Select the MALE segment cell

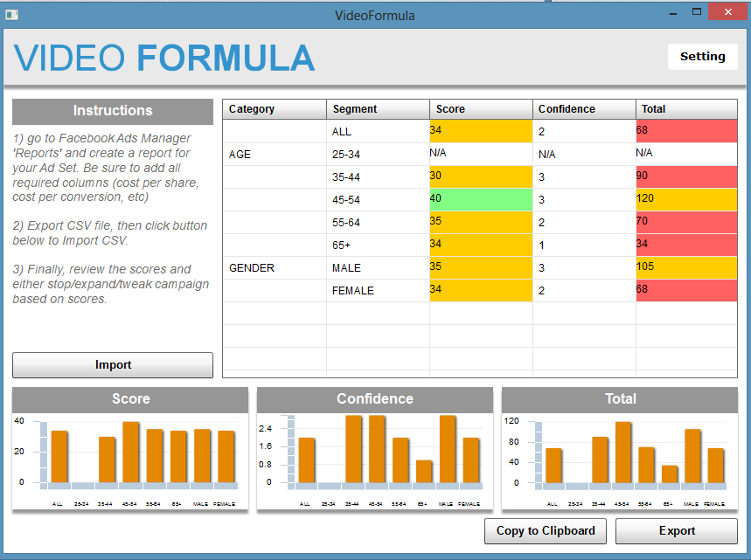(x=378, y=268)
